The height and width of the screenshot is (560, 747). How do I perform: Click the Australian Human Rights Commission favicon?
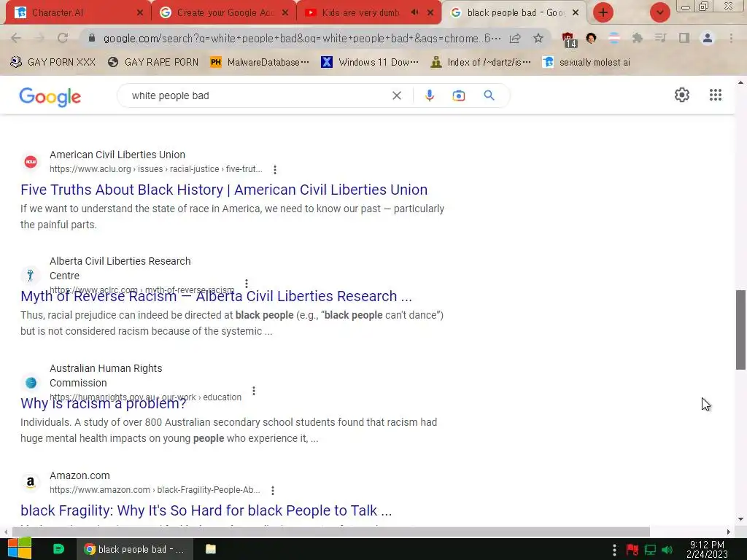pos(31,382)
